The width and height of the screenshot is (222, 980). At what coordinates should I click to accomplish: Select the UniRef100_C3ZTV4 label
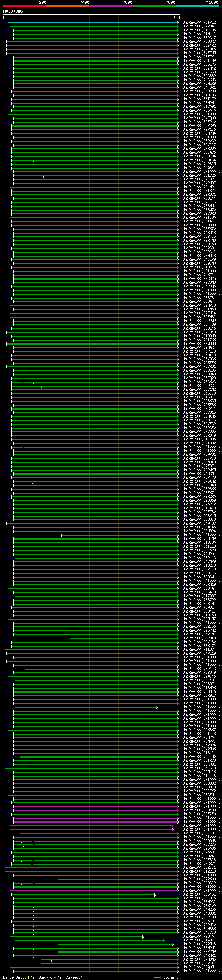(199, 57)
